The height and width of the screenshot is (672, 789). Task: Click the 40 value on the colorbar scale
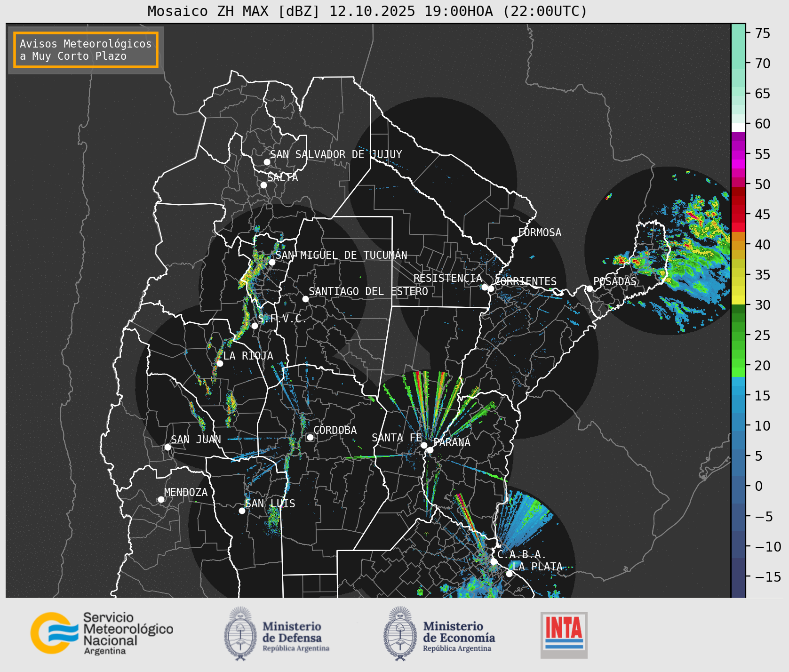tap(763, 245)
